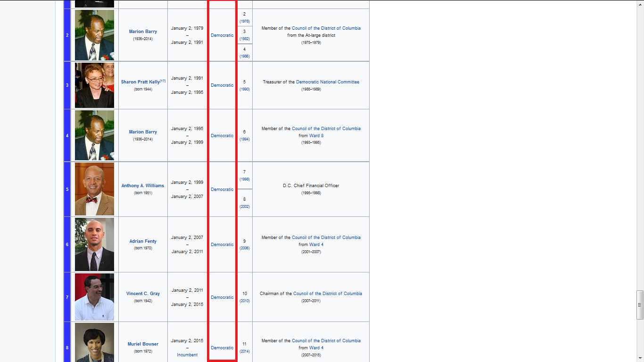644x362 pixels.
Task: Select the "(born 1942)" text
Action: 143,301
